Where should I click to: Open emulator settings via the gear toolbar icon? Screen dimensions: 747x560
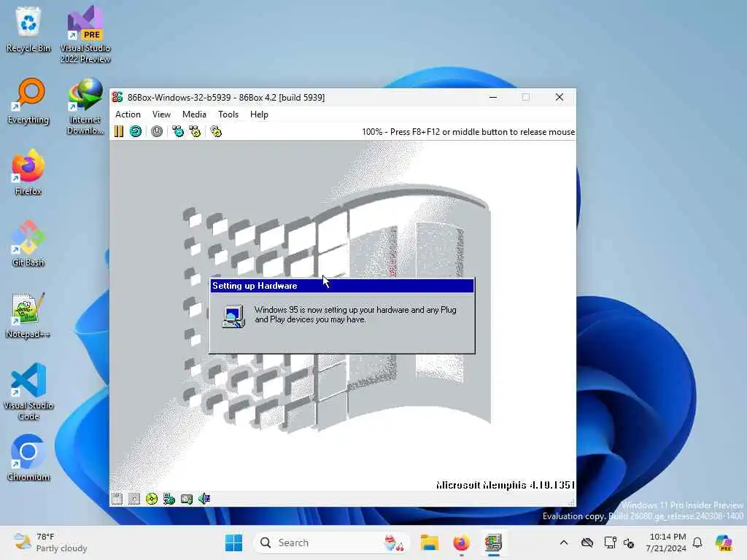pos(216,131)
